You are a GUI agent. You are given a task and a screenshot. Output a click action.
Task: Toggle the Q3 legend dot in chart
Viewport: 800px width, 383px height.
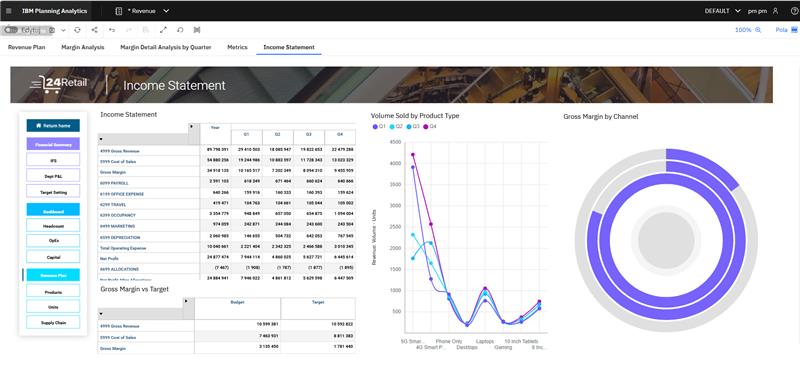[409, 126]
